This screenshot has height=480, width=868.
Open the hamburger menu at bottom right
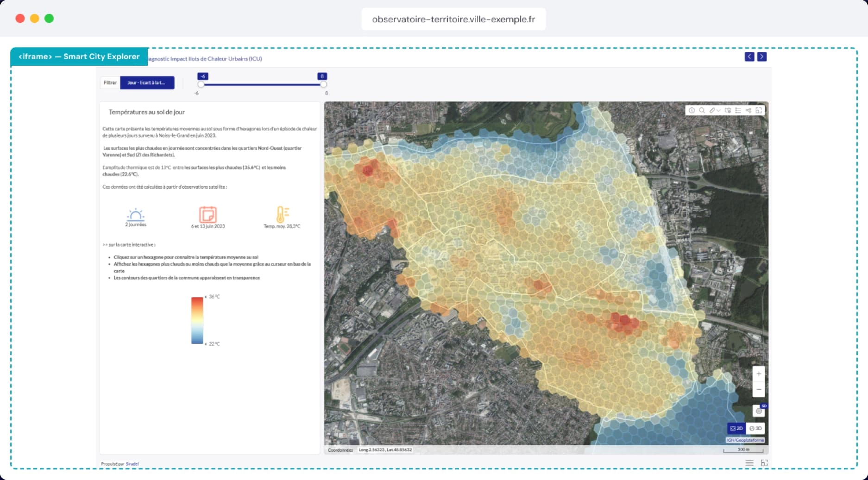(749, 463)
